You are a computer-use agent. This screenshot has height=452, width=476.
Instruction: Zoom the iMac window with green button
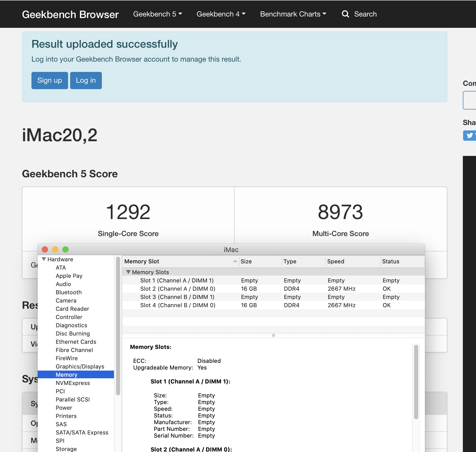click(x=65, y=249)
